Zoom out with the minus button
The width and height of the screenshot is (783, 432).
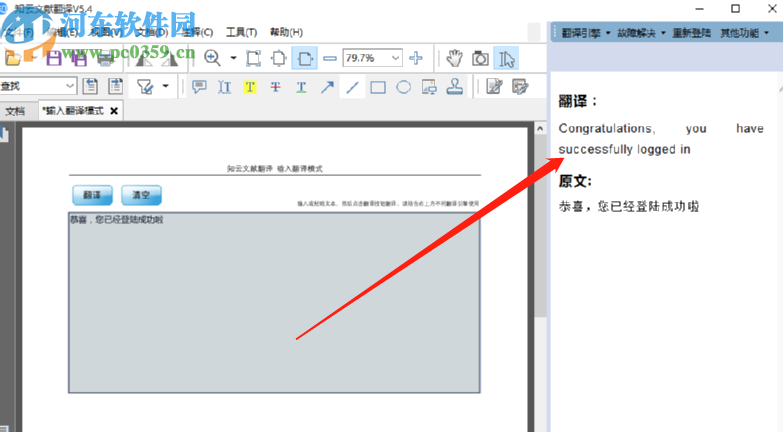pyautogui.click(x=330, y=58)
